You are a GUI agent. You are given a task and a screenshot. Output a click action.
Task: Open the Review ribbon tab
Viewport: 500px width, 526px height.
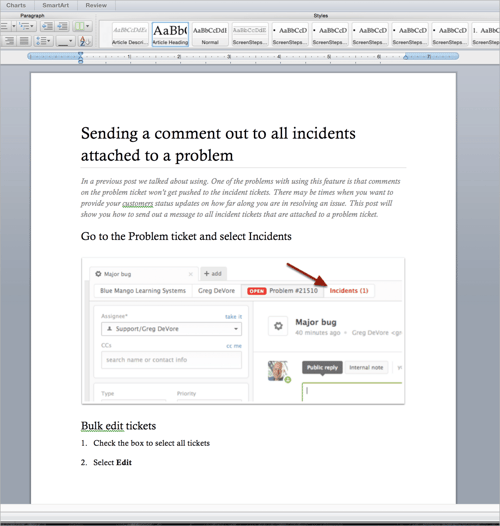(x=96, y=5)
